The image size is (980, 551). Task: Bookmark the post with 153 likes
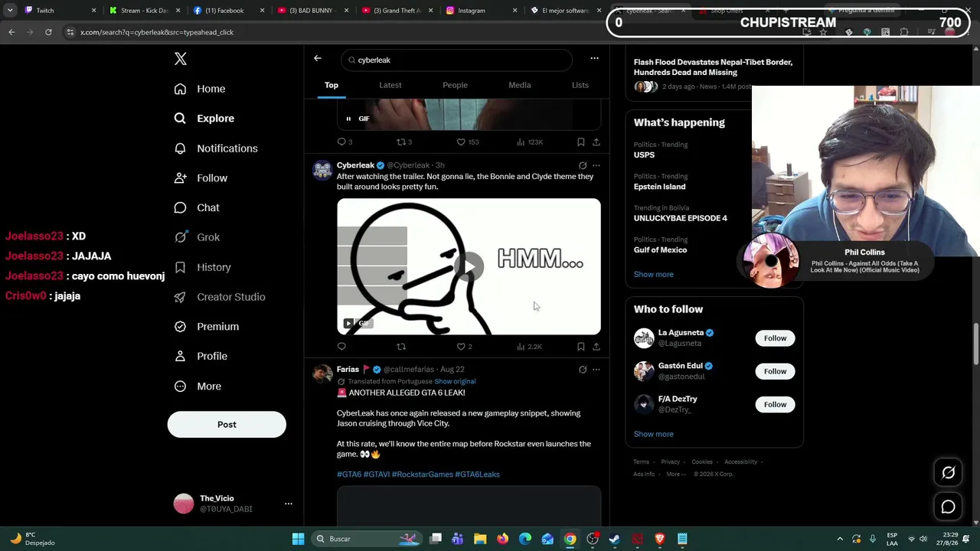click(x=581, y=142)
